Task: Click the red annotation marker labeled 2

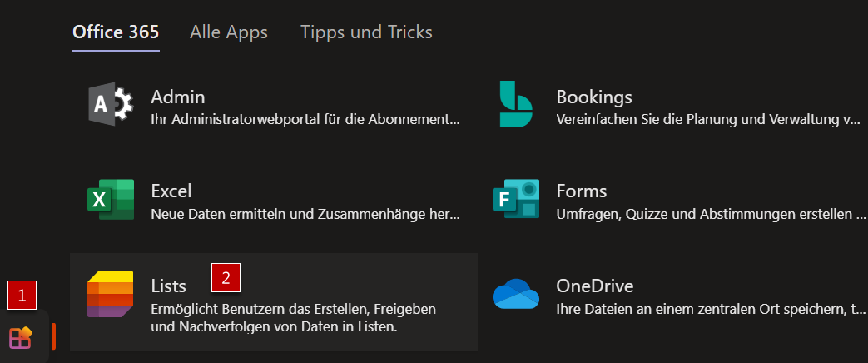Action: (x=226, y=277)
